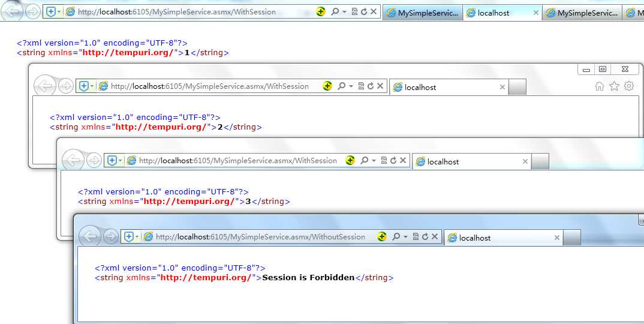Viewport: 644px width, 324px height.
Task: Close localhost tab in result 2 window
Action: tap(502, 87)
